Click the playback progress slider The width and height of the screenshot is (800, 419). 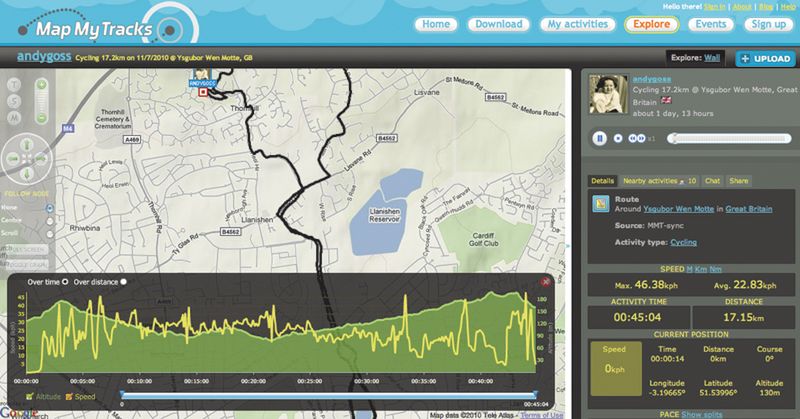pyautogui.click(x=729, y=138)
